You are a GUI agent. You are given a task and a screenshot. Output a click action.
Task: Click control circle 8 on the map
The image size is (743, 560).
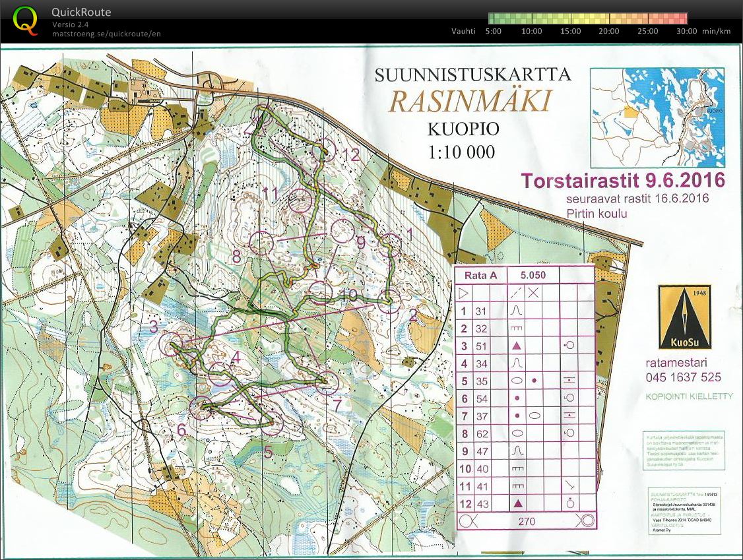(x=261, y=243)
